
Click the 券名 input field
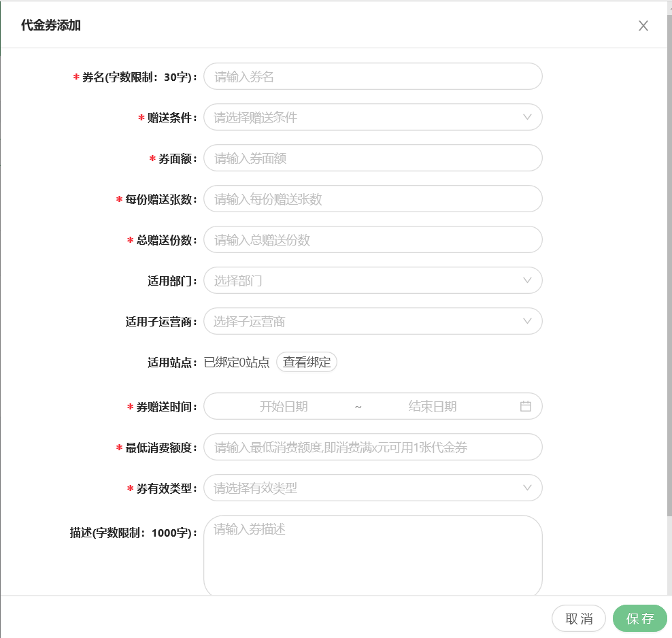click(x=372, y=76)
